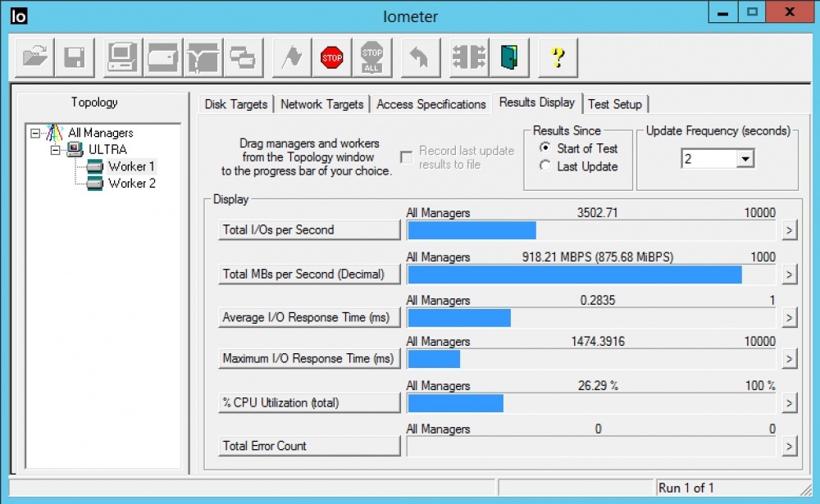Click the Total MBs per Second progress bar

(x=591, y=275)
